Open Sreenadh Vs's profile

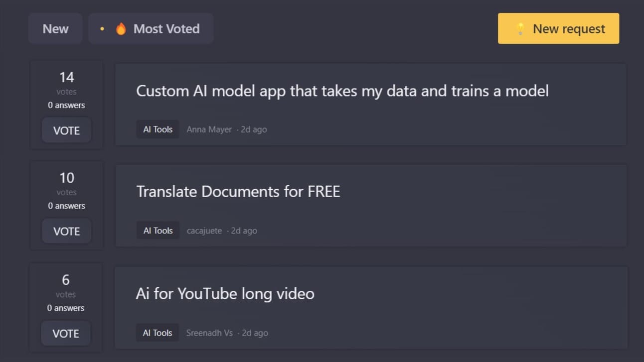click(209, 333)
